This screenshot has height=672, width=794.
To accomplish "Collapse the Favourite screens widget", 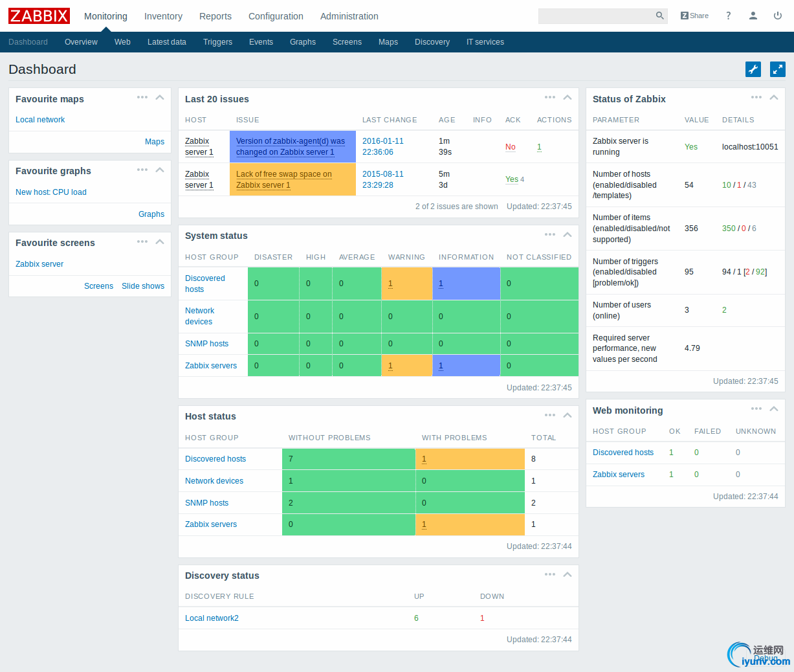I will (160, 241).
